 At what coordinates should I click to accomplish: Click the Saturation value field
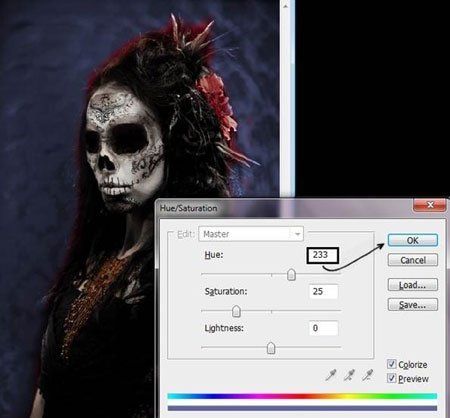(323, 292)
